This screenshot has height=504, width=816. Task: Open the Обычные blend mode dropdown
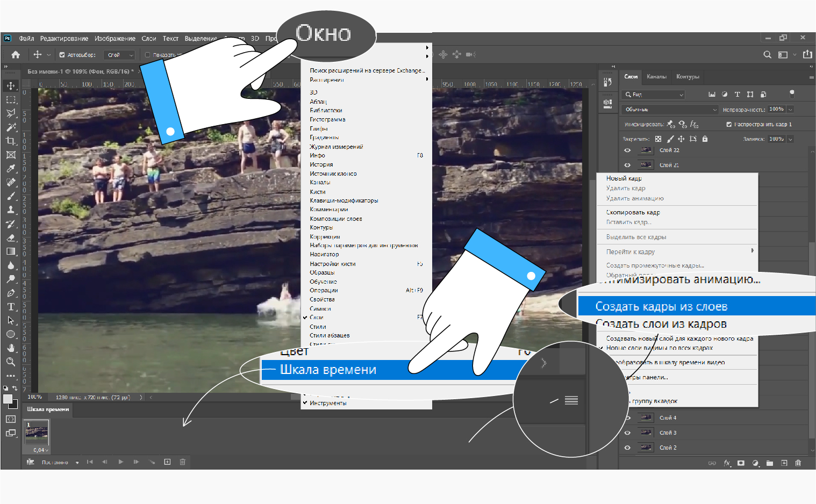pyautogui.click(x=670, y=109)
